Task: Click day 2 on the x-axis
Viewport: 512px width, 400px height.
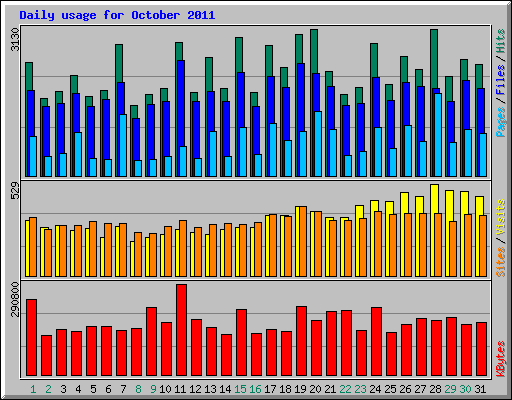Action: (x=48, y=389)
